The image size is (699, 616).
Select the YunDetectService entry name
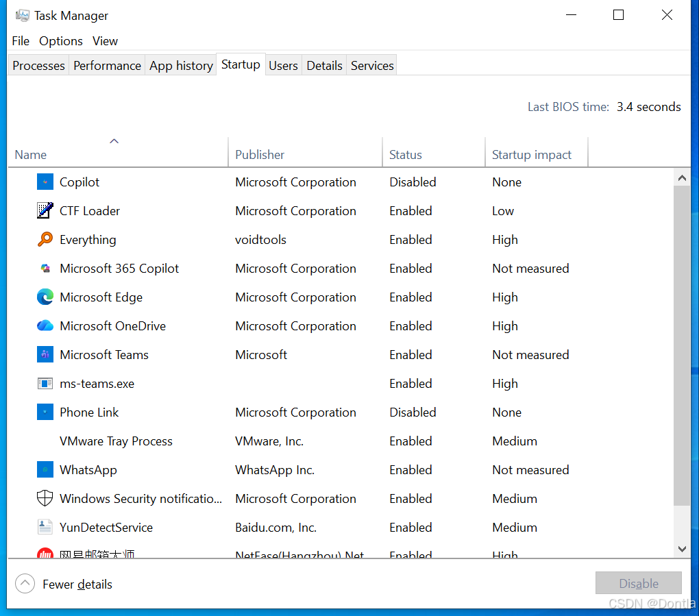click(x=106, y=528)
